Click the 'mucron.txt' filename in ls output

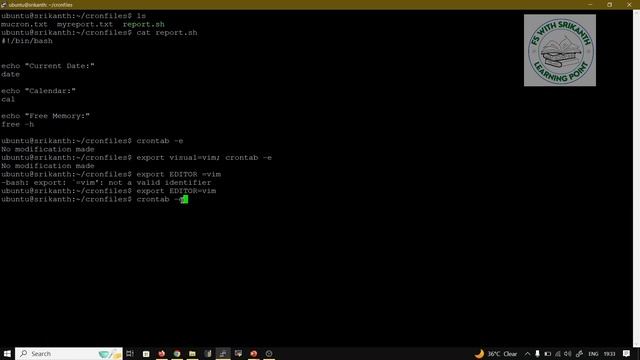tap(24, 24)
